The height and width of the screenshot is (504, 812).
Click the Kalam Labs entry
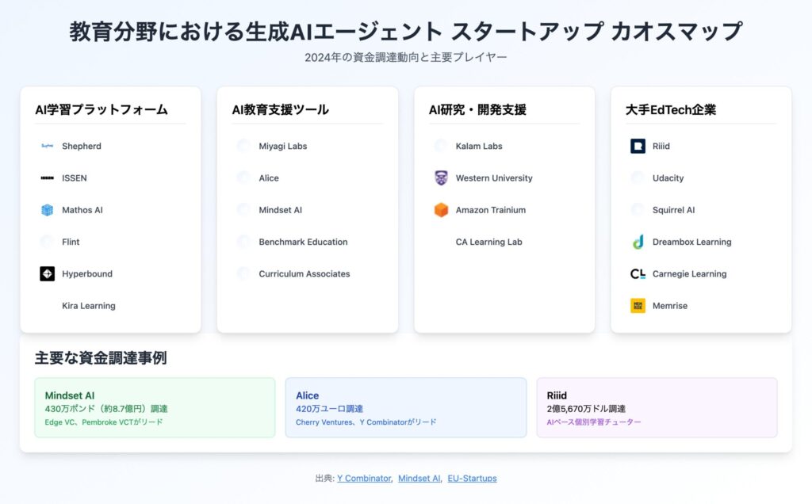click(478, 146)
